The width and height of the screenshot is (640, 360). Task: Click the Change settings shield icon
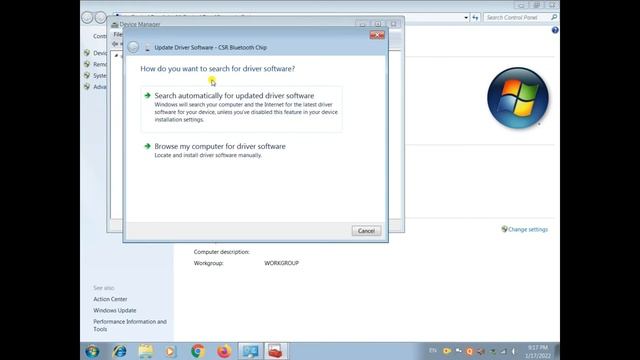tap(504, 229)
